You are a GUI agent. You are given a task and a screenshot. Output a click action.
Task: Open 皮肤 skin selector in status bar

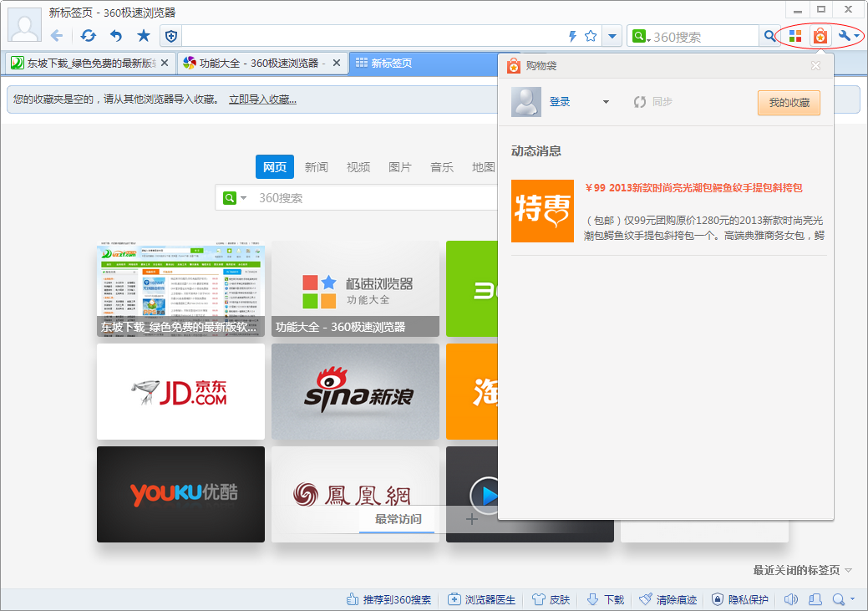[551, 599]
